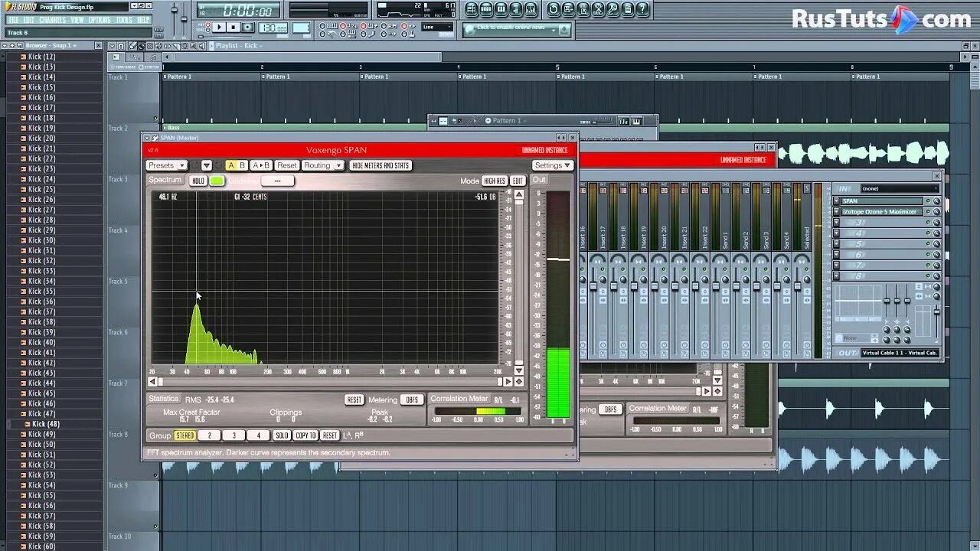
Task: Open SPAN Presets dropdown
Action: tap(167, 165)
